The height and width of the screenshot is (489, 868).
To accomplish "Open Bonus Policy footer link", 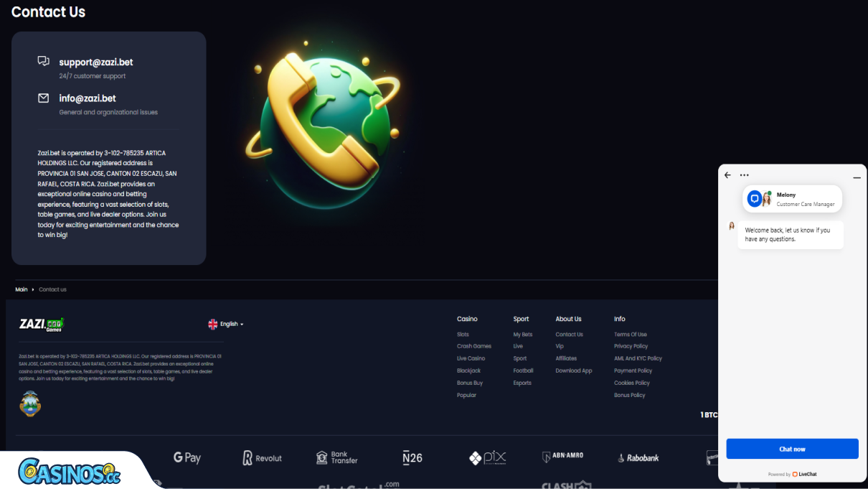I will pyautogui.click(x=630, y=395).
